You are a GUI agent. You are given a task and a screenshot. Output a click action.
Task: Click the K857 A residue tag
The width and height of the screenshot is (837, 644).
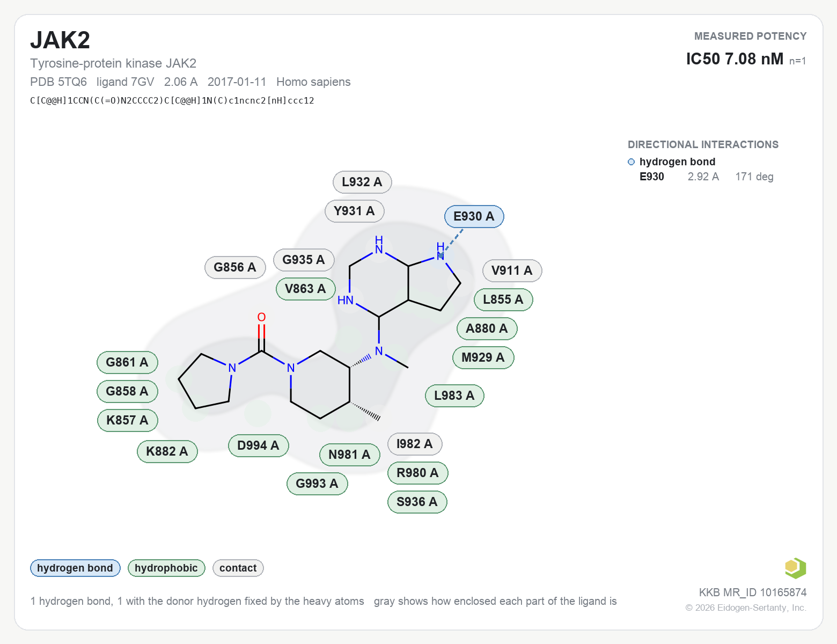(x=127, y=420)
